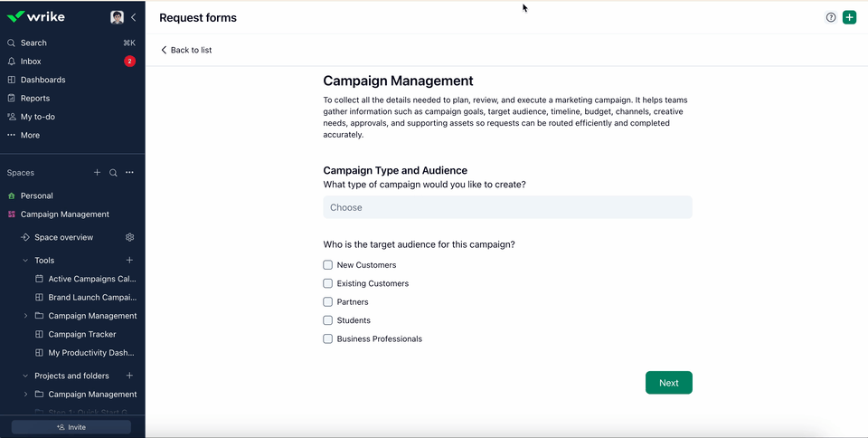Image resolution: width=868 pixels, height=438 pixels.
Task: Tick the Students checkbox
Action: (327, 320)
